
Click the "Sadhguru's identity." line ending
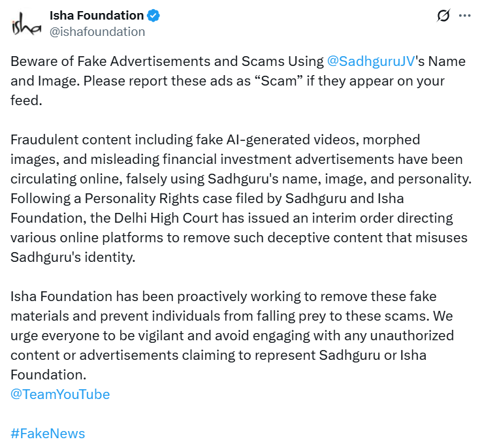point(72,257)
